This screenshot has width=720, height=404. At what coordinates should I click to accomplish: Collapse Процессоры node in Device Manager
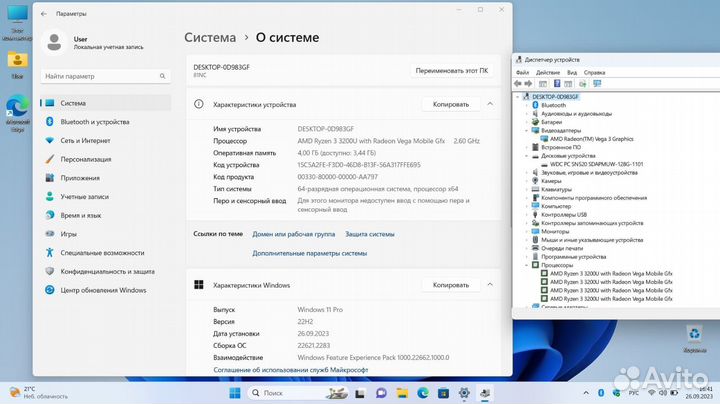[x=527, y=265]
